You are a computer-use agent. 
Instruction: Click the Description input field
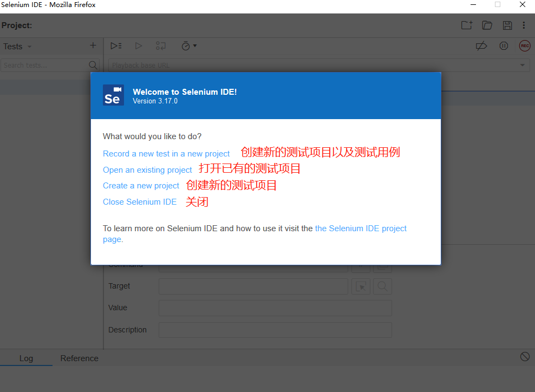coord(275,330)
